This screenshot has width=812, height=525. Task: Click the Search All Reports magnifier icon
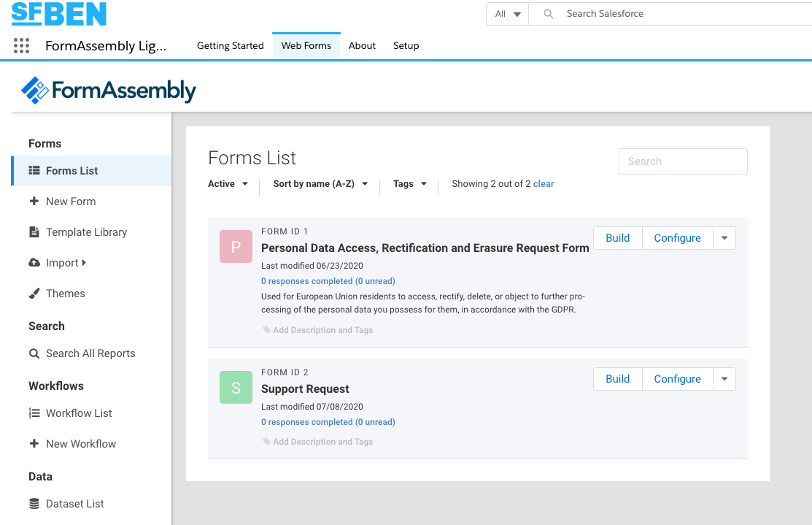(x=34, y=353)
